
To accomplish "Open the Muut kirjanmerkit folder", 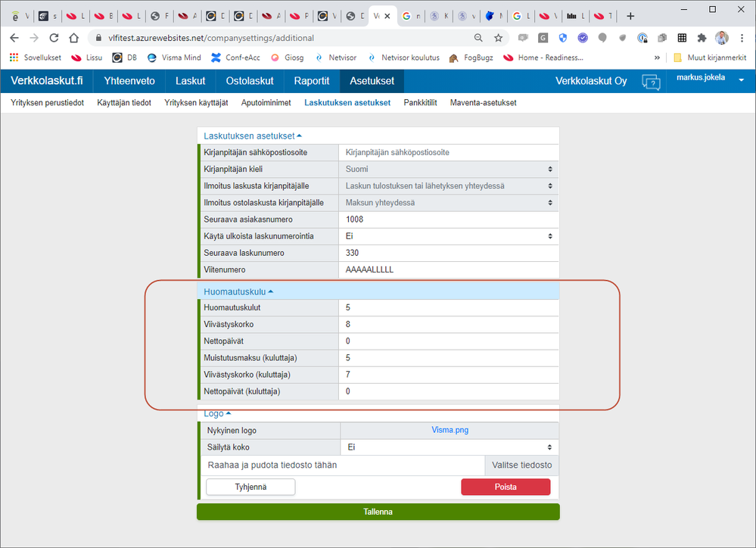I will [x=710, y=58].
